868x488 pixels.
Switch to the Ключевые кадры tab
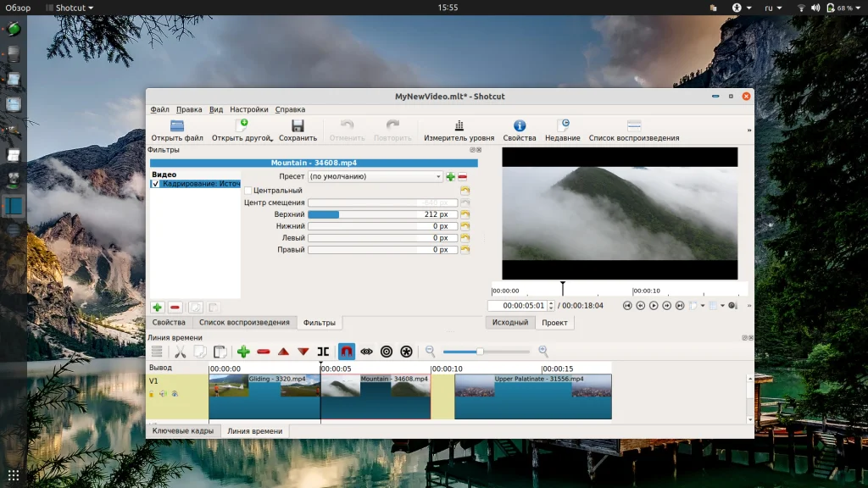(182, 431)
